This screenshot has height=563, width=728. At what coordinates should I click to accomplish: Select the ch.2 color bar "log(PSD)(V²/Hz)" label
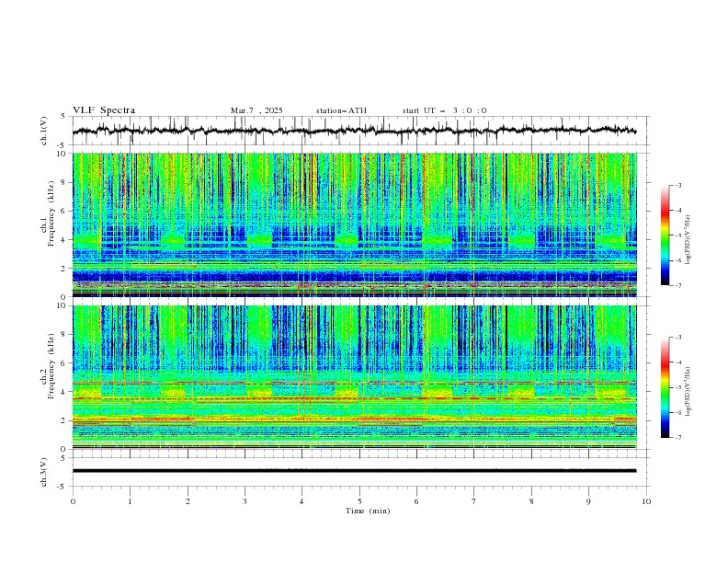688,391
